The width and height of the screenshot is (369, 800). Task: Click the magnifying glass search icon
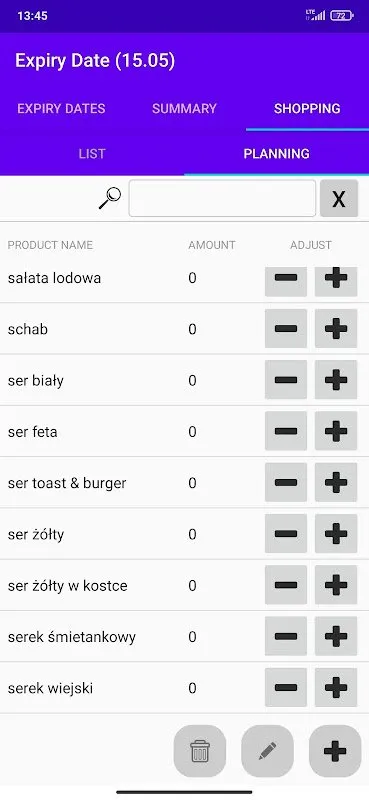110,198
